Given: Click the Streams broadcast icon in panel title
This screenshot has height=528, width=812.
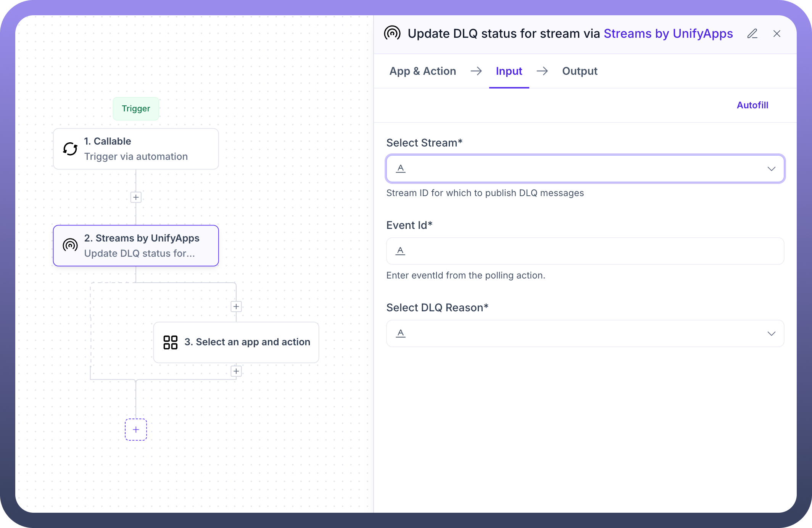Looking at the screenshot, I should [x=392, y=34].
